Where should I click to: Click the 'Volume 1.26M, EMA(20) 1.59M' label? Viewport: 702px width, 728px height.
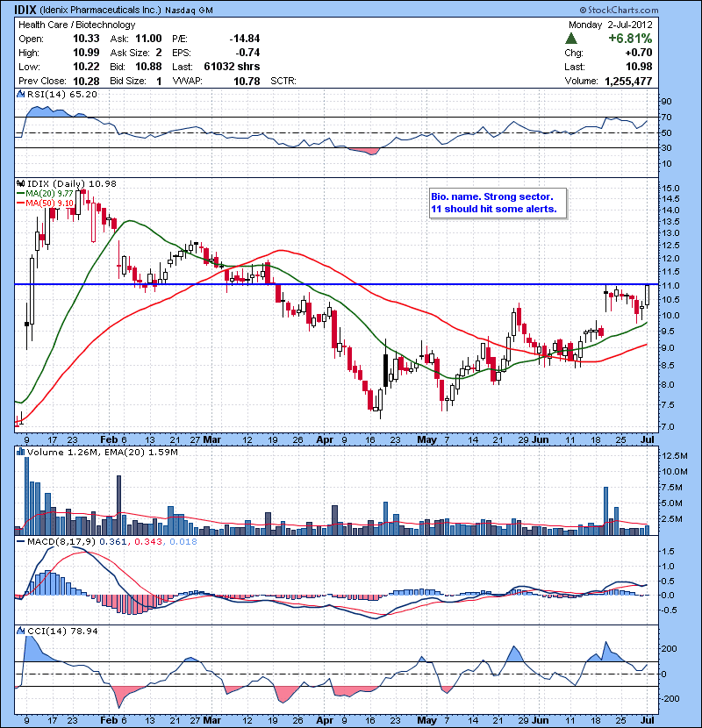click(x=102, y=452)
